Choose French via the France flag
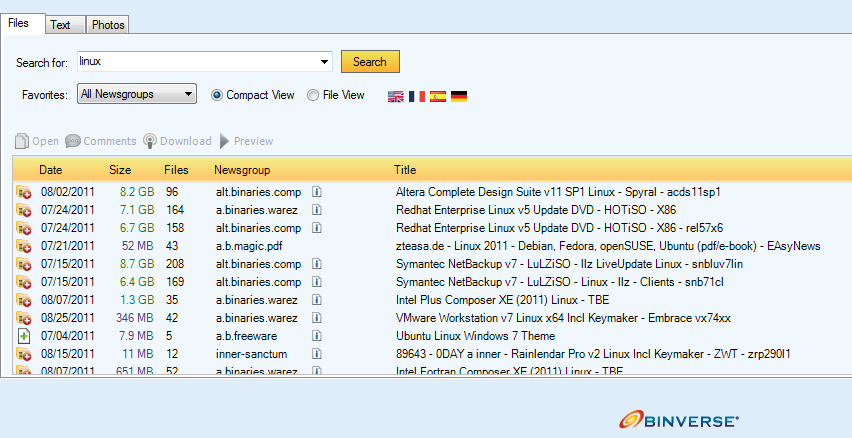Viewport: 852px width, 438px height. point(417,96)
